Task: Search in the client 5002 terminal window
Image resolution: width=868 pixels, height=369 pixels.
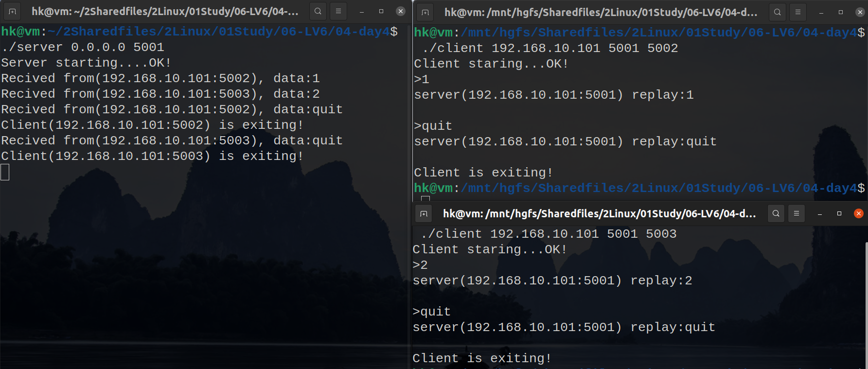Action: (778, 12)
